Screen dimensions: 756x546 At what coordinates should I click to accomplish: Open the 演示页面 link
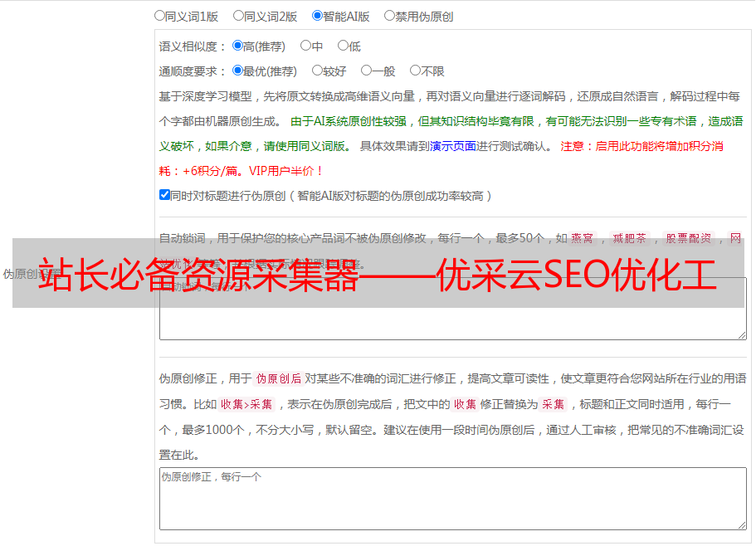click(453, 147)
